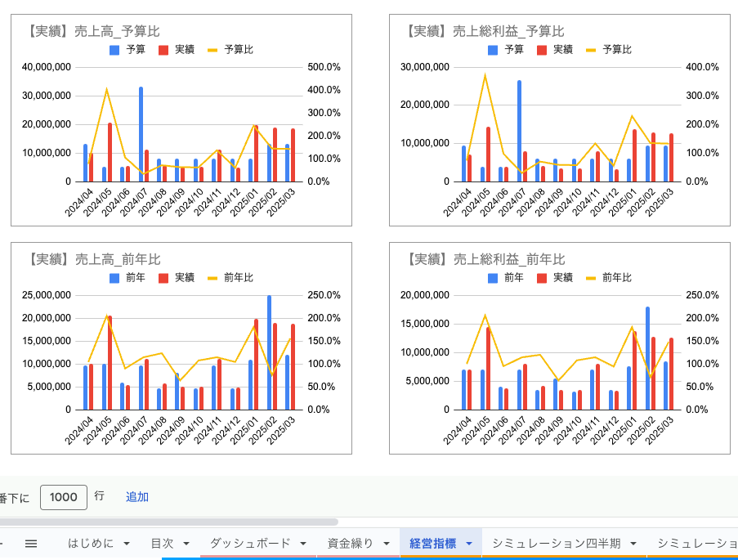738x560 pixels.
Task: Open dropdown arrow on 資金繰り tab
Action: coord(387,544)
